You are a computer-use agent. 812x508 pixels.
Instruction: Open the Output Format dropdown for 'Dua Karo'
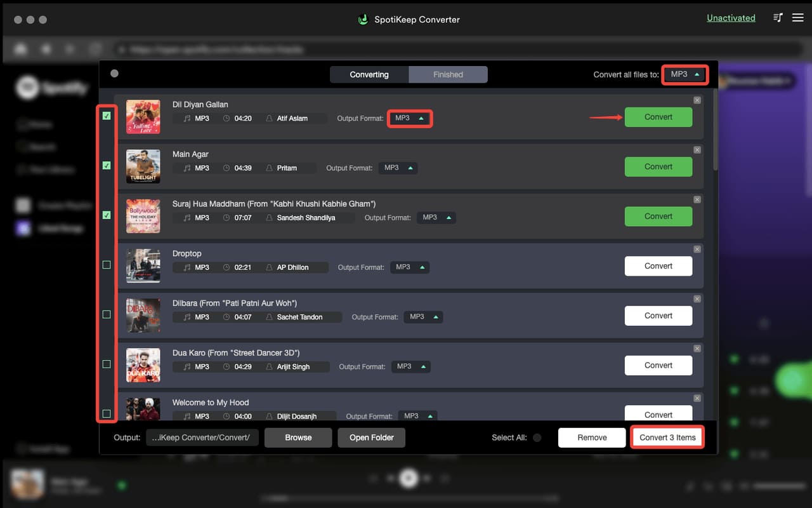(x=410, y=366)
